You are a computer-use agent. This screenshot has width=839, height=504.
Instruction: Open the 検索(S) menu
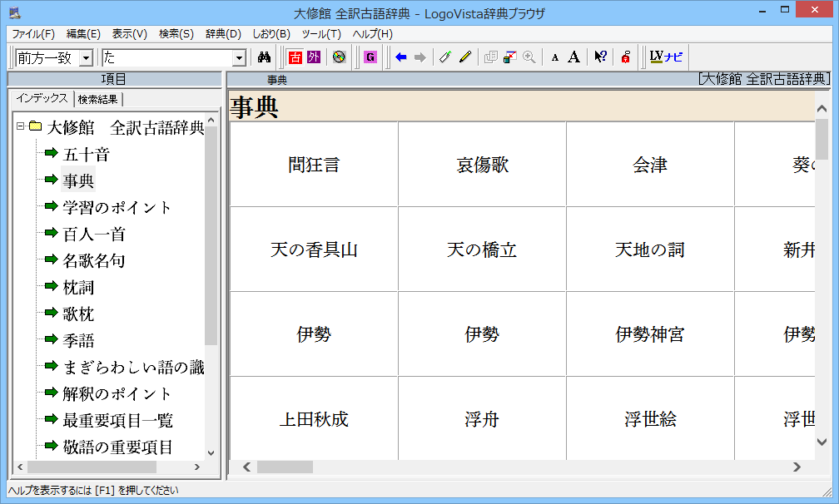176,33
